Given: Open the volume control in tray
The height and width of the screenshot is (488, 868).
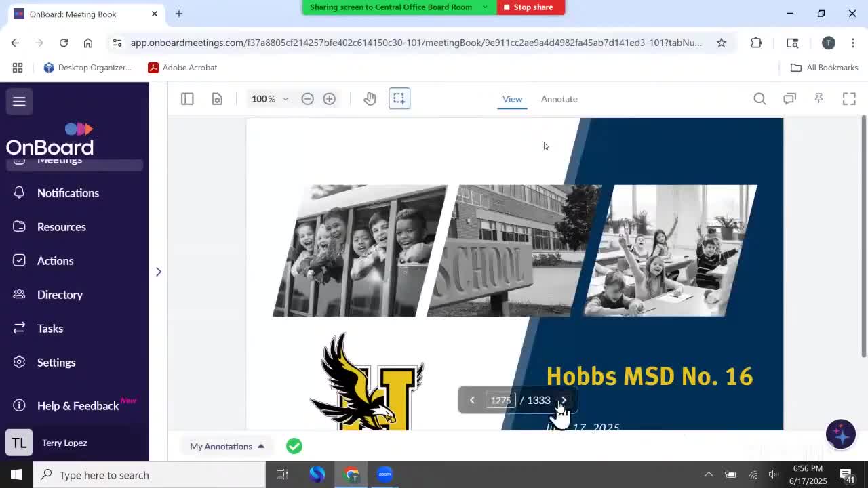Looking at the screenshot, I should pyautogui.click(x=773, y=474).
